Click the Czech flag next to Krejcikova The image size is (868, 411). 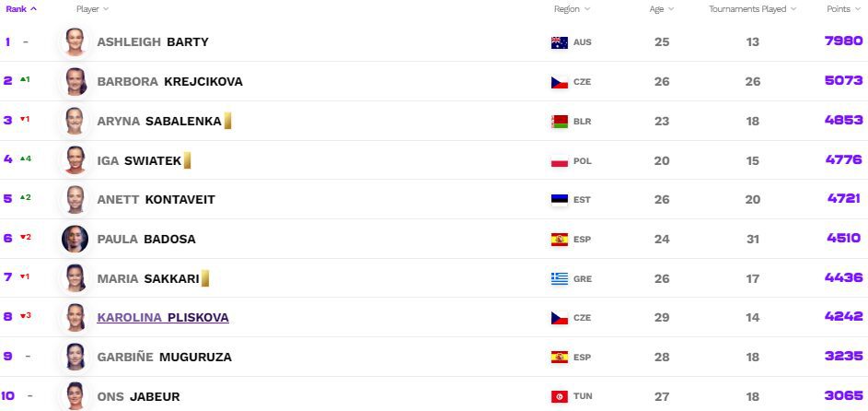point(559,82)
